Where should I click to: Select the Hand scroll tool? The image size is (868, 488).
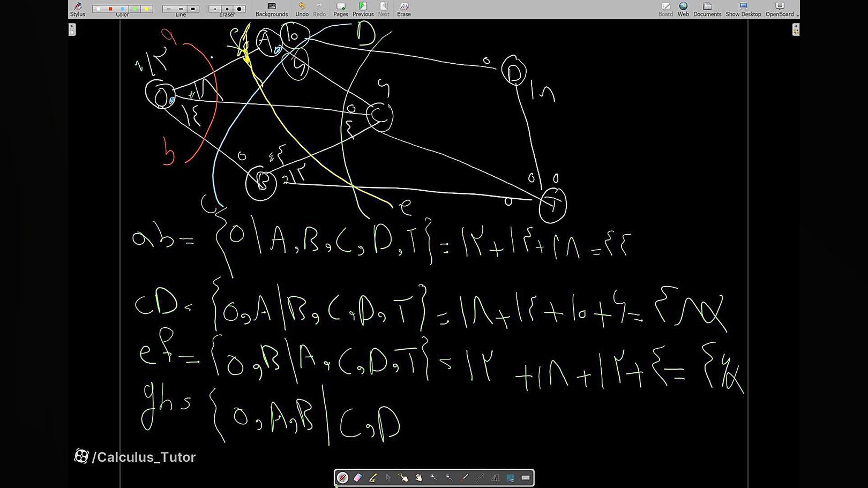click(418, 477)
